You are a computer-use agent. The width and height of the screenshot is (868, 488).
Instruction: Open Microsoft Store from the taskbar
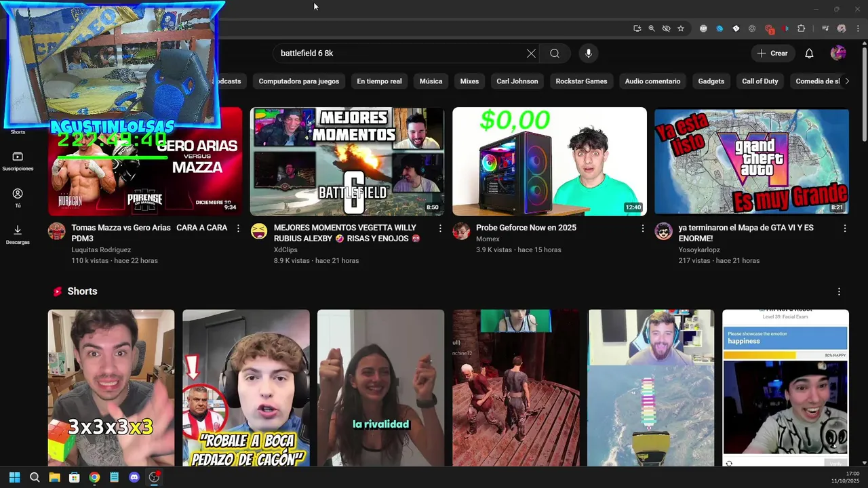click(75, 477)
